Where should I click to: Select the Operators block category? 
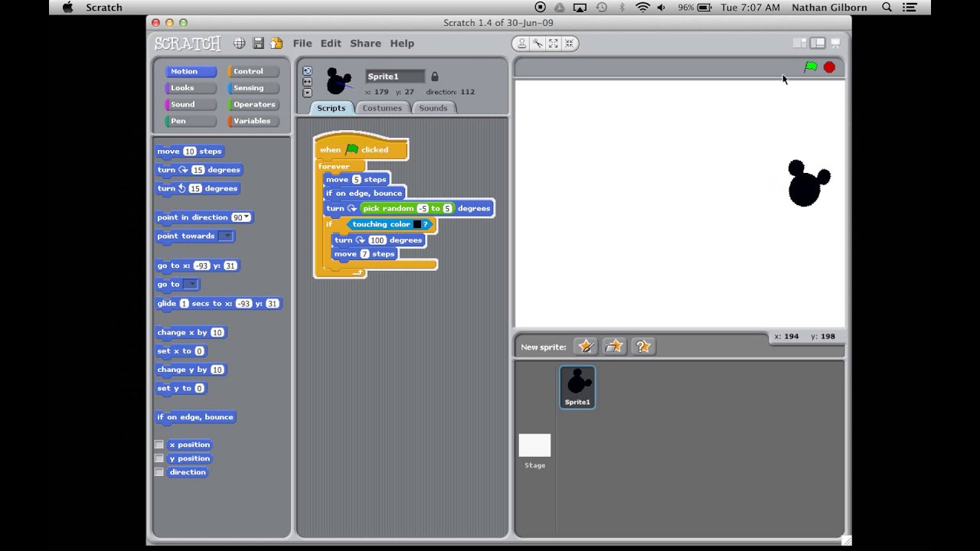[253, 105]
